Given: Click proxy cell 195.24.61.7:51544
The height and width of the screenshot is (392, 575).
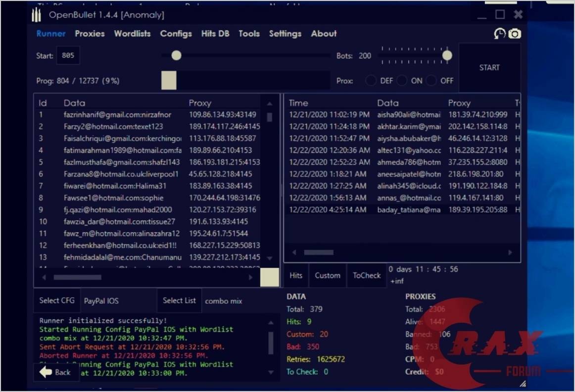Looking at the screenshot, I should pyautogui.click(x=219, y=234).
